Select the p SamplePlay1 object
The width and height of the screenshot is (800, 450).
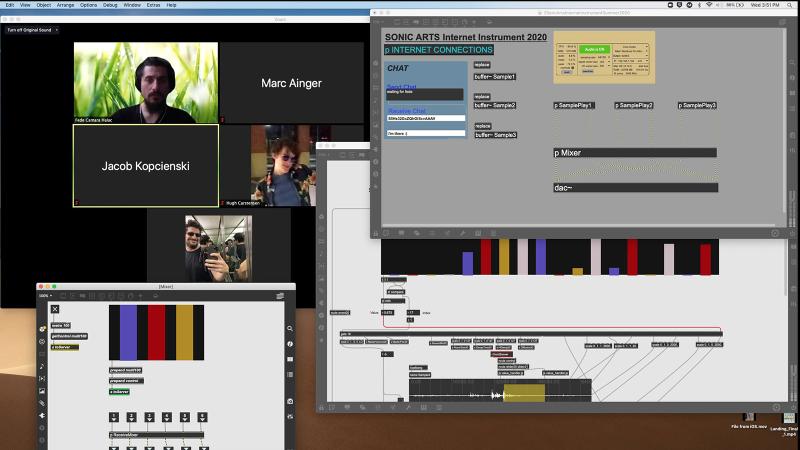pyautogui.click(x=574, y=105)
